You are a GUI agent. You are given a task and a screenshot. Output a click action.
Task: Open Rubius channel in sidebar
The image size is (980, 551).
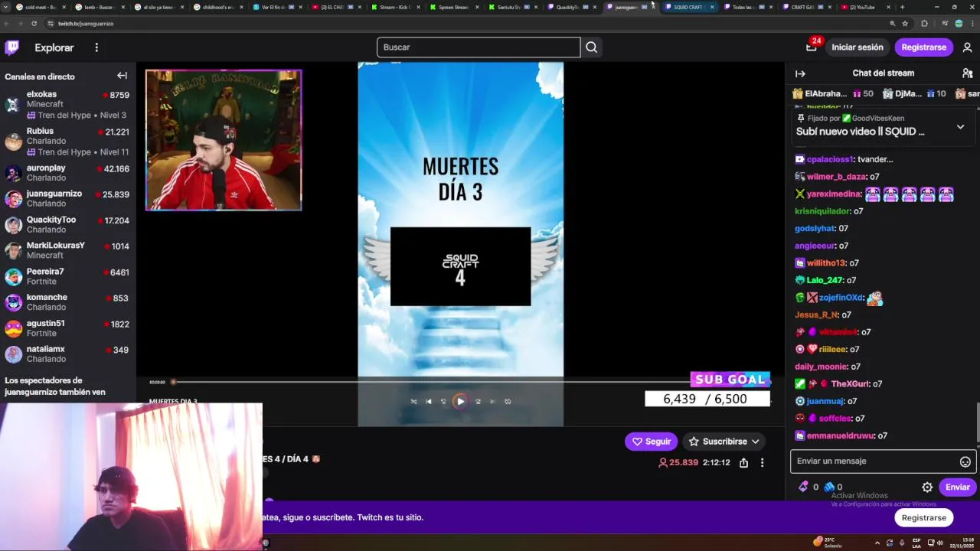click(x=67, y=141)
